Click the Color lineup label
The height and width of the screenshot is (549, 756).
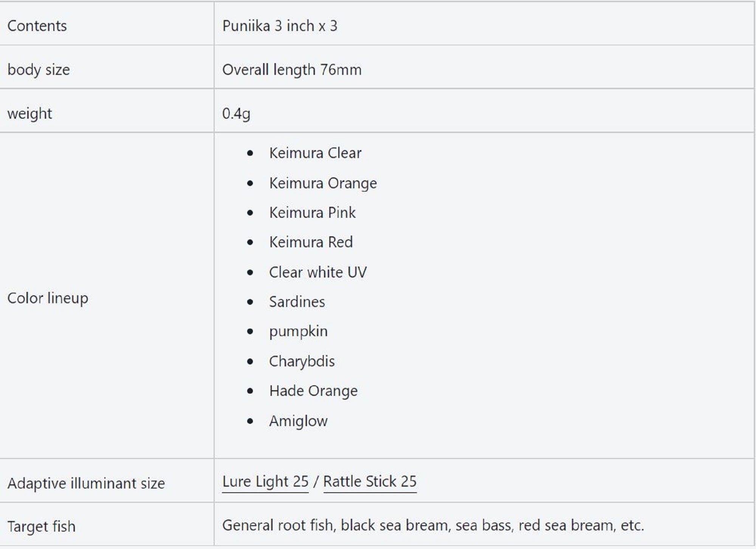(x=48, y=298)
